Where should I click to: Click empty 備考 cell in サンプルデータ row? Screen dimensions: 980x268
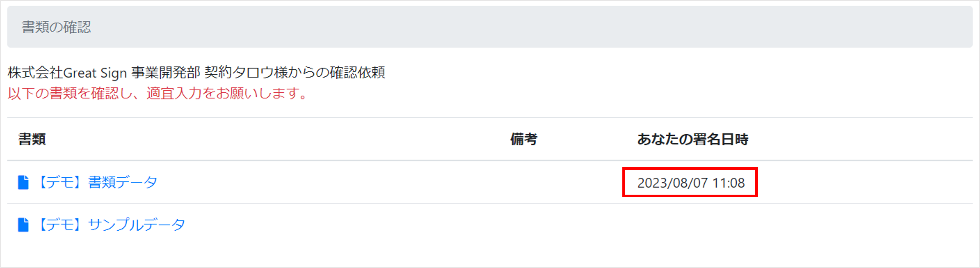click(524, 225)
